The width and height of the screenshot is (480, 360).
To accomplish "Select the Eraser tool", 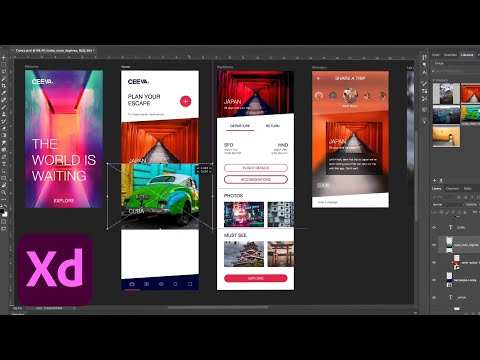I will (4, 128).
